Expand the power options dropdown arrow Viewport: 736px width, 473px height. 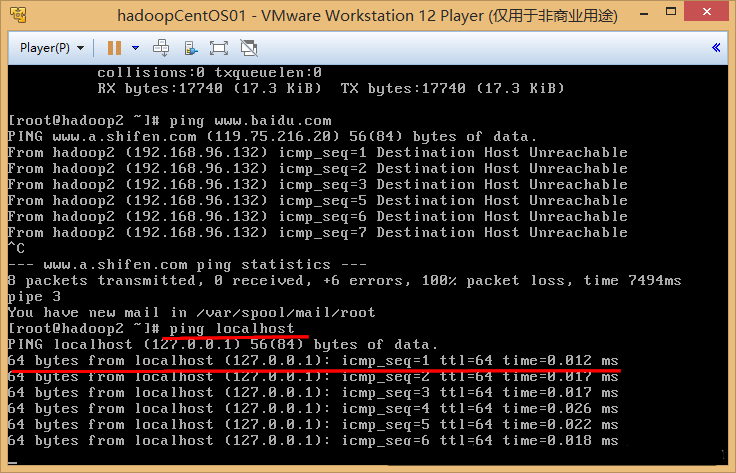tap(136, 48)
